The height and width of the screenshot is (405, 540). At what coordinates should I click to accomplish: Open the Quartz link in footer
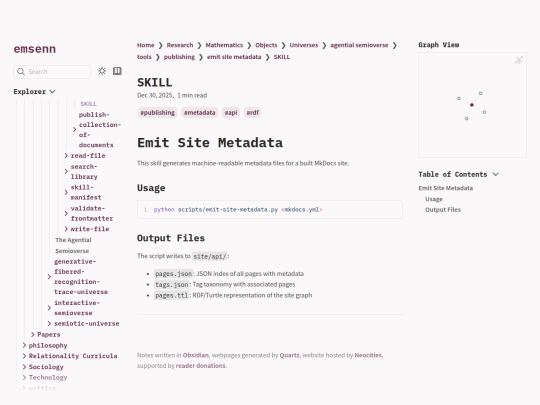[x=289, y=355]
